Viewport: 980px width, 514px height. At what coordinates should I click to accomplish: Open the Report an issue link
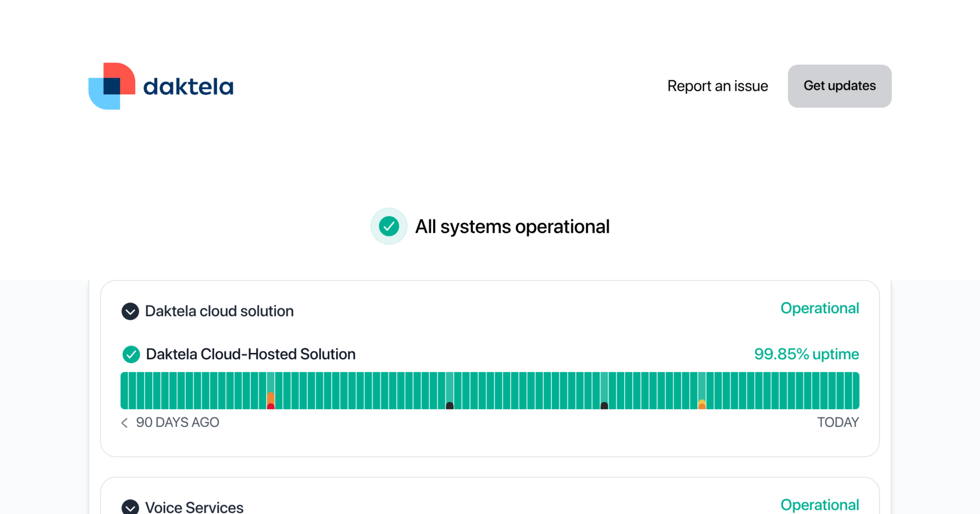click(x=717, y=86)
